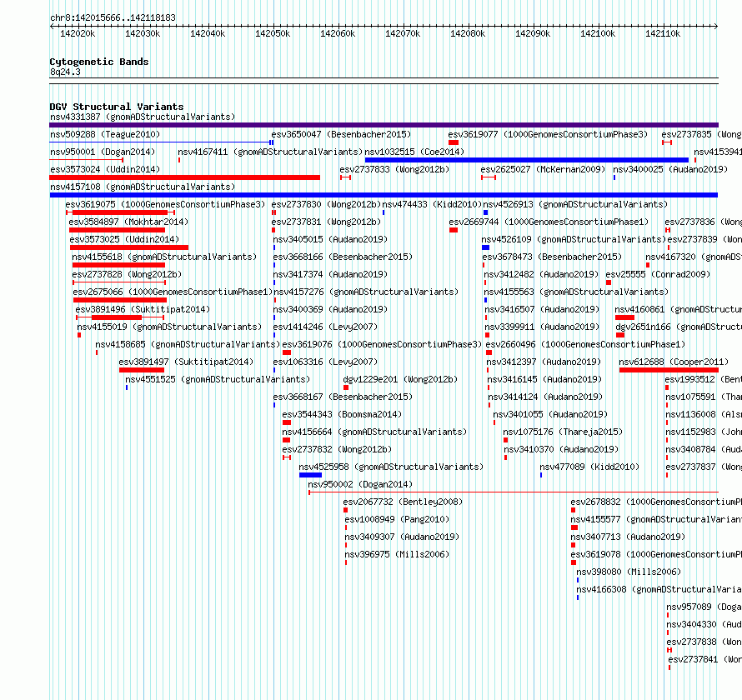Select esv2737831 (Wong2012b) variant
This screenshot has height=700, width=742.
[327, 222]
